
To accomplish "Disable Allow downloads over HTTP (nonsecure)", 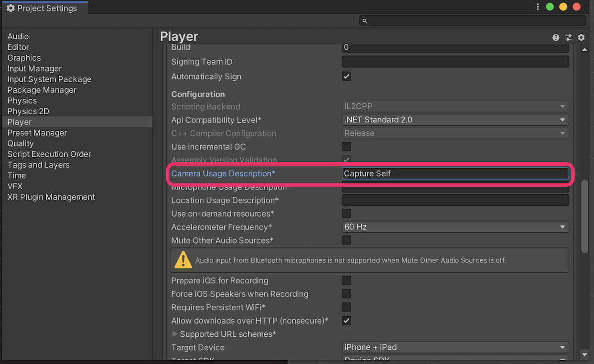I will click(346, 321).
